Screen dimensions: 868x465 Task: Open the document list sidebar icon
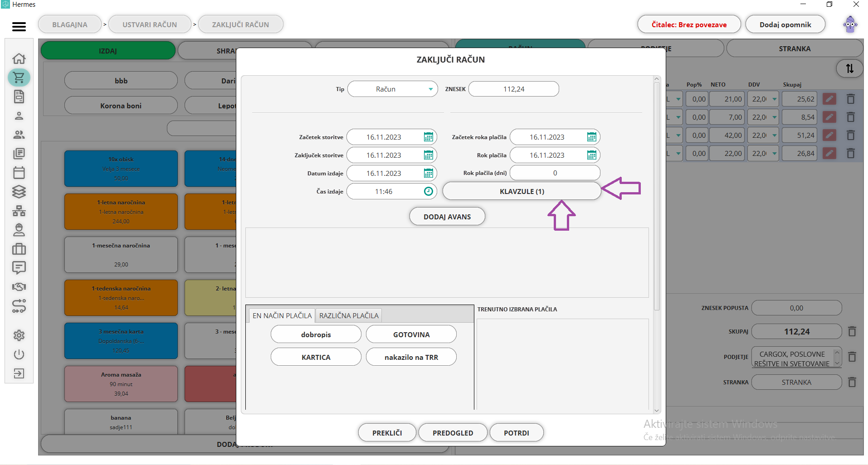(19, 97)
